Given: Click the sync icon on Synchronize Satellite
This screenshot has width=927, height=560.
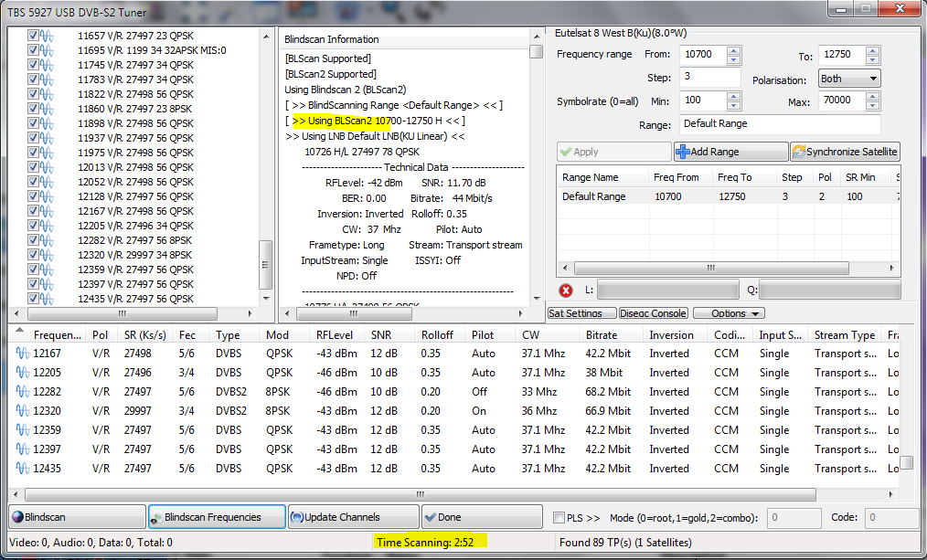Looking at the screenshot, I should tap(799, 152).
